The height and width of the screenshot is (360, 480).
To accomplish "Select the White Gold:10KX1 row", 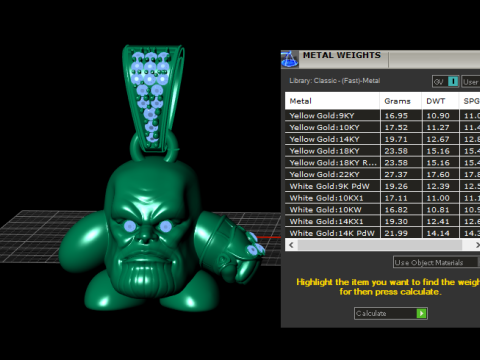I will (x=383, y=198).
